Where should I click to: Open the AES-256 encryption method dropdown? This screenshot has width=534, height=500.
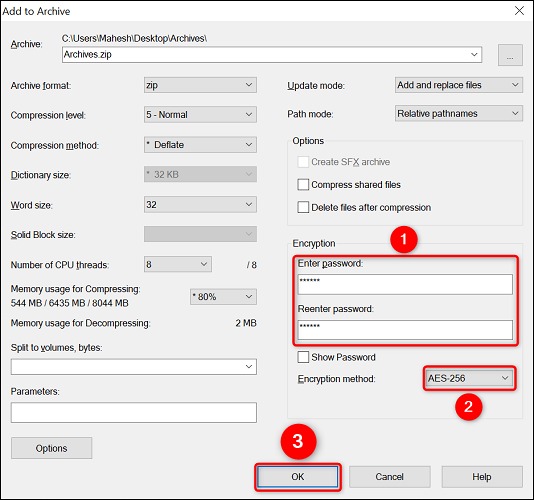tap(469, 378)
